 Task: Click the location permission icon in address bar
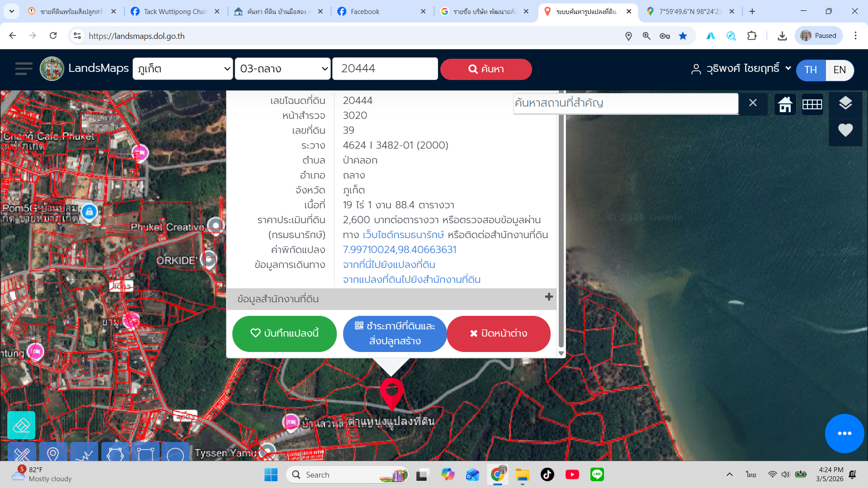click(x=628, y=36)
